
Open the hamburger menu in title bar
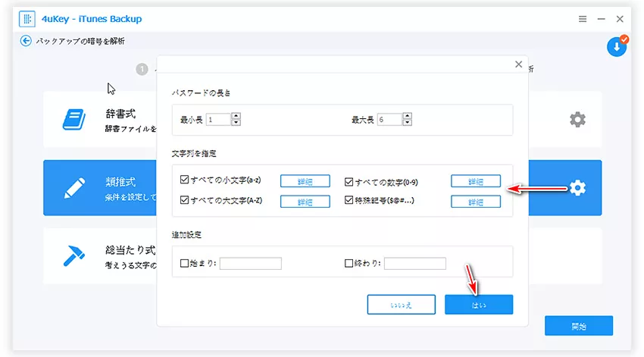point(582,18)
